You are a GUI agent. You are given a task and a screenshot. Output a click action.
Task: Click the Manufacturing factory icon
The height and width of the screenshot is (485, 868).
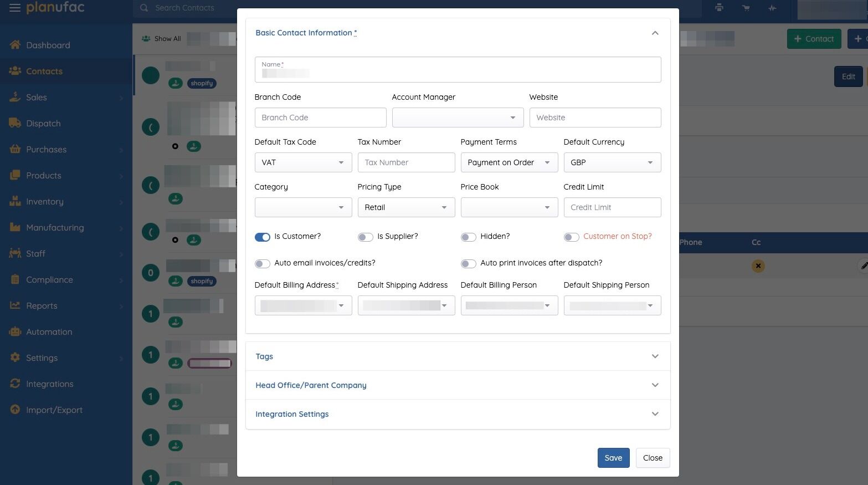coord(15,227)
